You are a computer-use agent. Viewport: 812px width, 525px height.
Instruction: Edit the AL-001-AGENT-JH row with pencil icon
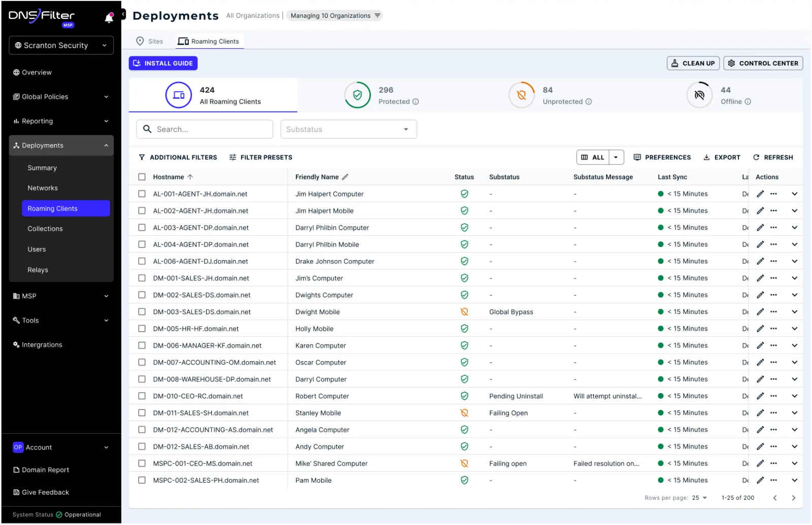tap(760, 194)
